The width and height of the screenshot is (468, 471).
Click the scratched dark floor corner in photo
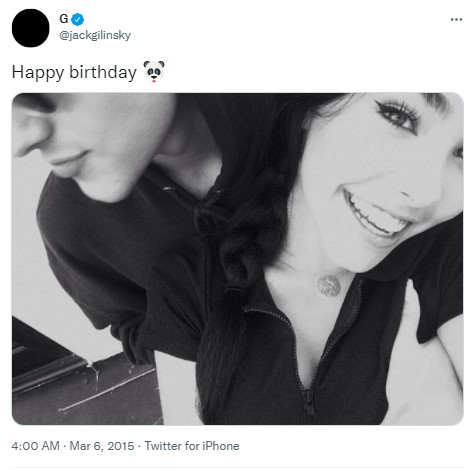coord(85,387)
